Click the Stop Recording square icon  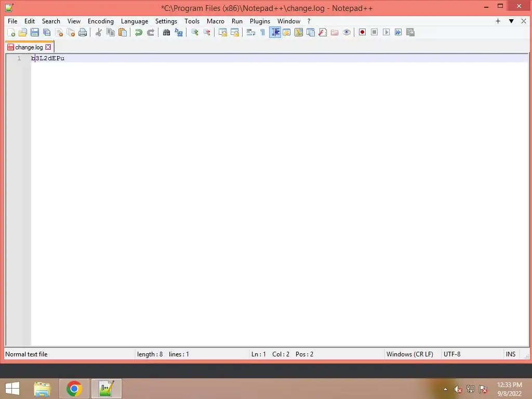[x=374, y=32]
